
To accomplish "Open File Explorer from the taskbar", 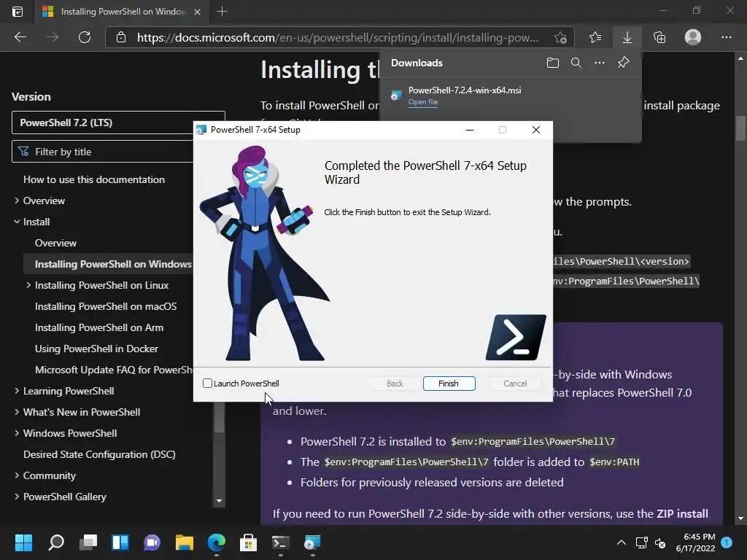I will tap(185, 542).
